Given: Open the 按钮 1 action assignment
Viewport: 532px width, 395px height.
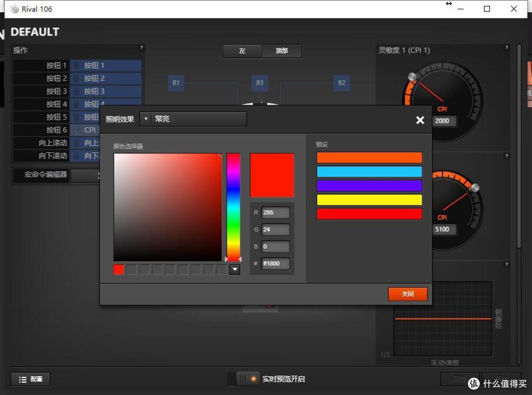Looking at the screenshot, I should [x=106, y=66].
